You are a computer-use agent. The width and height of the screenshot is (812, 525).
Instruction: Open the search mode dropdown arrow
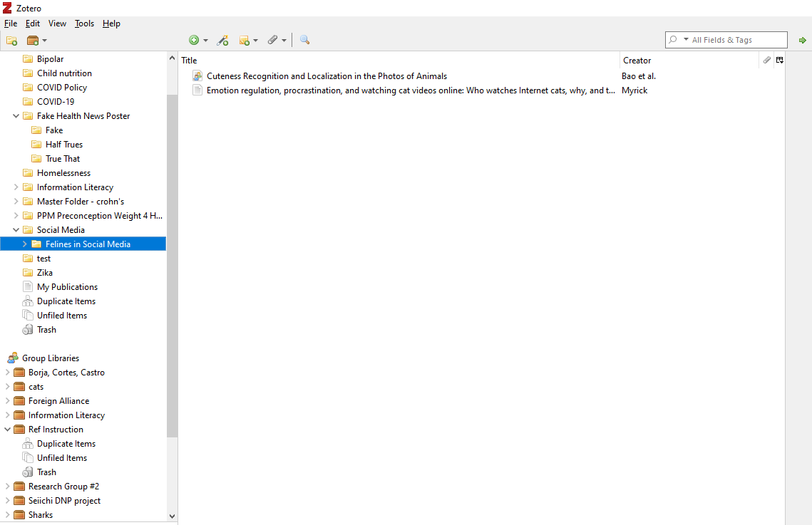click(686, 39)
